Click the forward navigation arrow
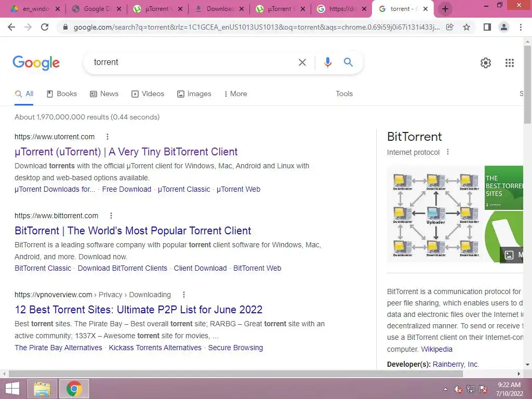This screenshot has height=399, width=532. (x=28, y=27)
